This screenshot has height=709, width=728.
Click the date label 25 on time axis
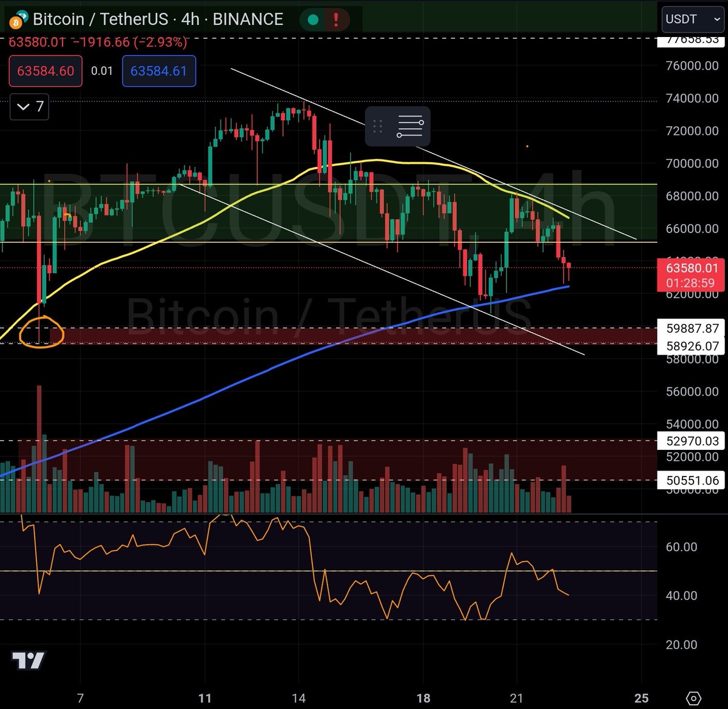(641, 698)
